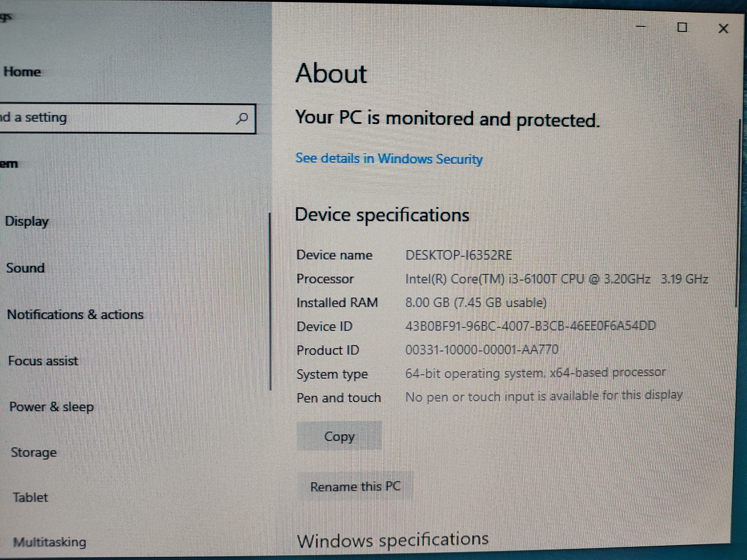Image resolution: width=747 pixels, height=560 pixels.
Task: Go to Notifications & actions
Action: click(75, 315)
